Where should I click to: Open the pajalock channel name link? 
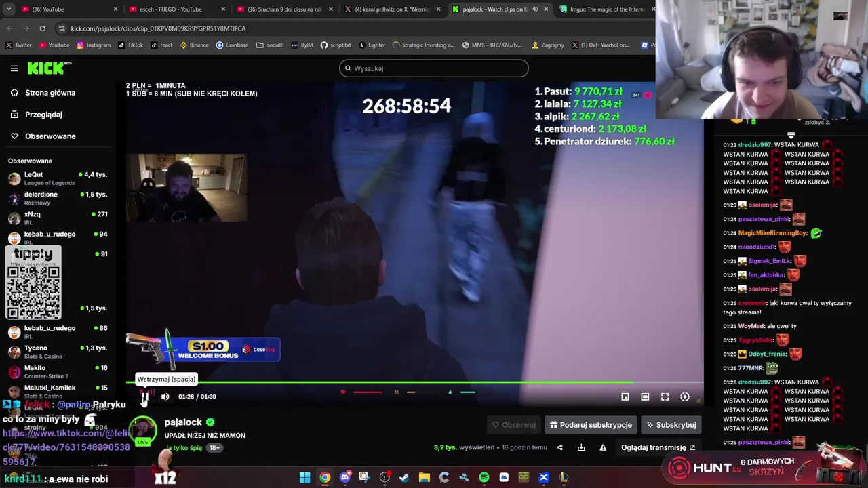(183, 422)
